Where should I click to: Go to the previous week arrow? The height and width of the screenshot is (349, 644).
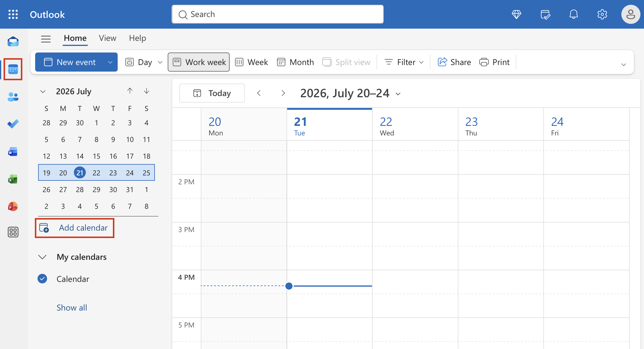[259, 93]
